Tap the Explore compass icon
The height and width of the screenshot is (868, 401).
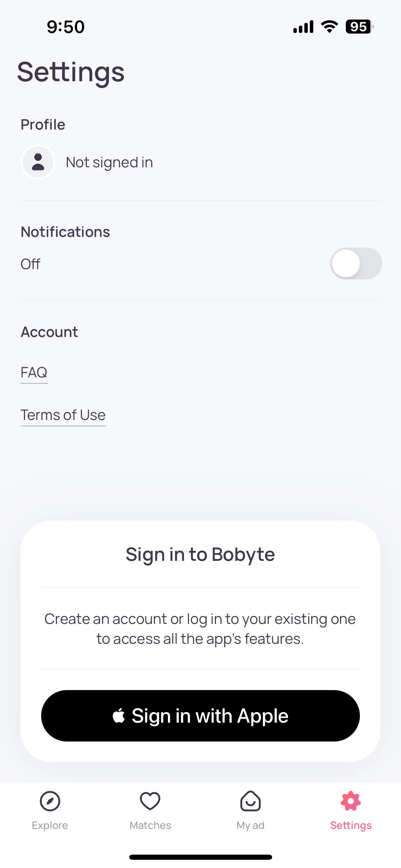(50, 801)
